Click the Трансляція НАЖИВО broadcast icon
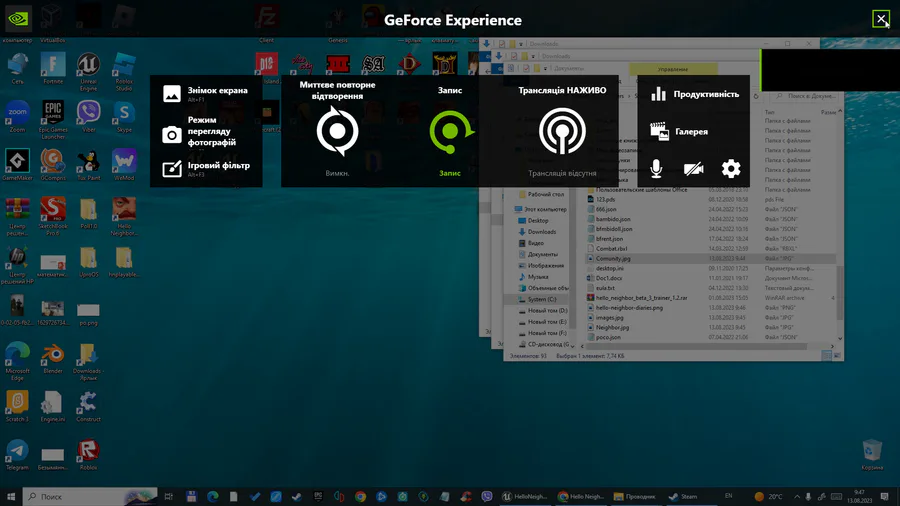The width and height of the screenshot is (900, 506). 562,131
